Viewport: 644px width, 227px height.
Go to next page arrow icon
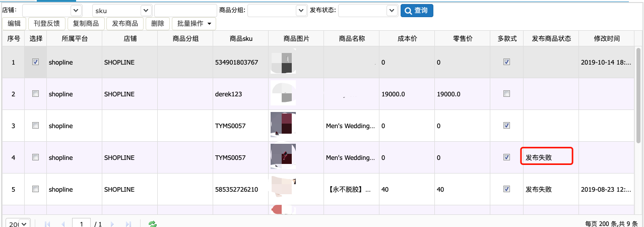pyautogui.click(x=112, y=223)
